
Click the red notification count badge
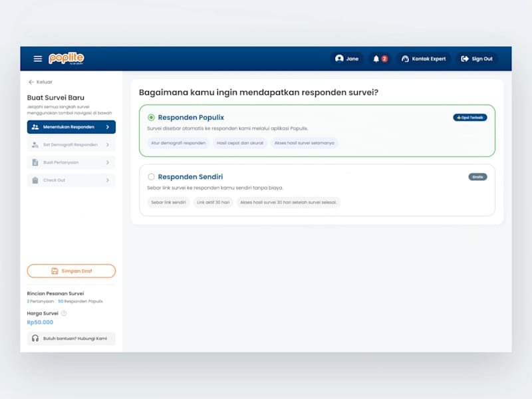coord(384,59)
